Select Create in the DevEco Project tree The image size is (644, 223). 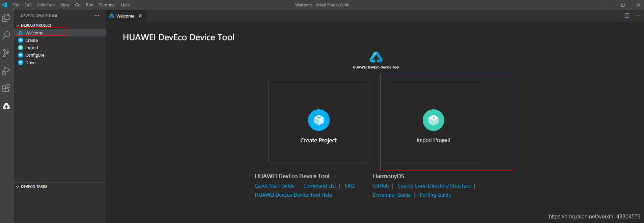point(60,40)
